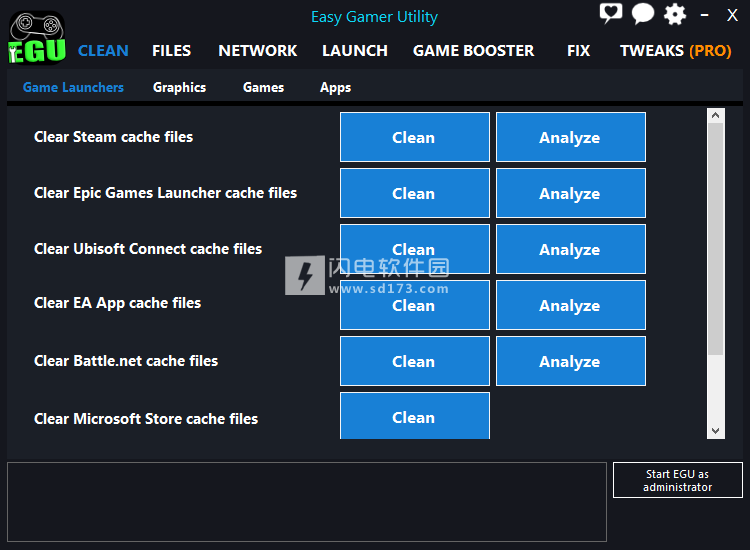Switch to the Graphics tab
The height and width of the screenshot is (550, 750).
(x=179, y=88)
